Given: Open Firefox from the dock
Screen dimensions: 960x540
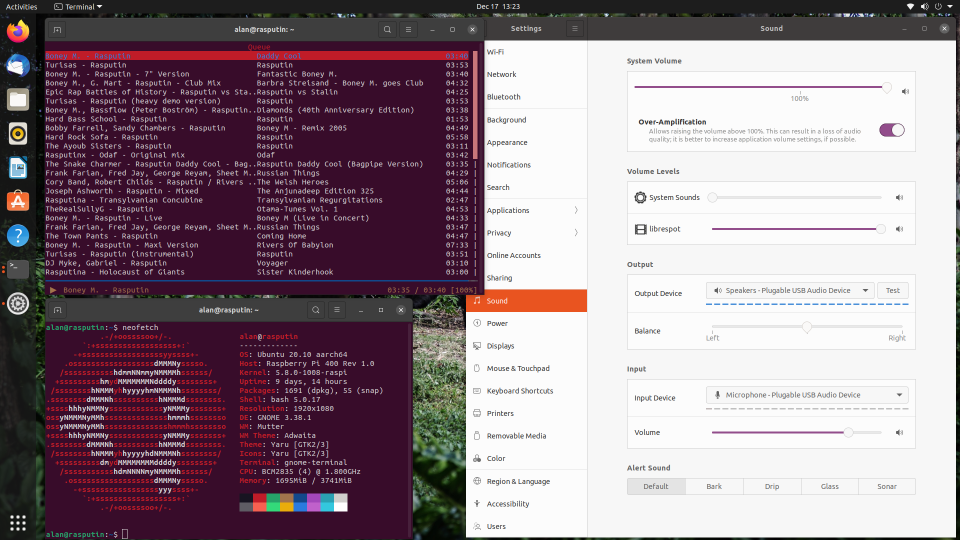Looking at the screenshot, I should pos(18,31).
